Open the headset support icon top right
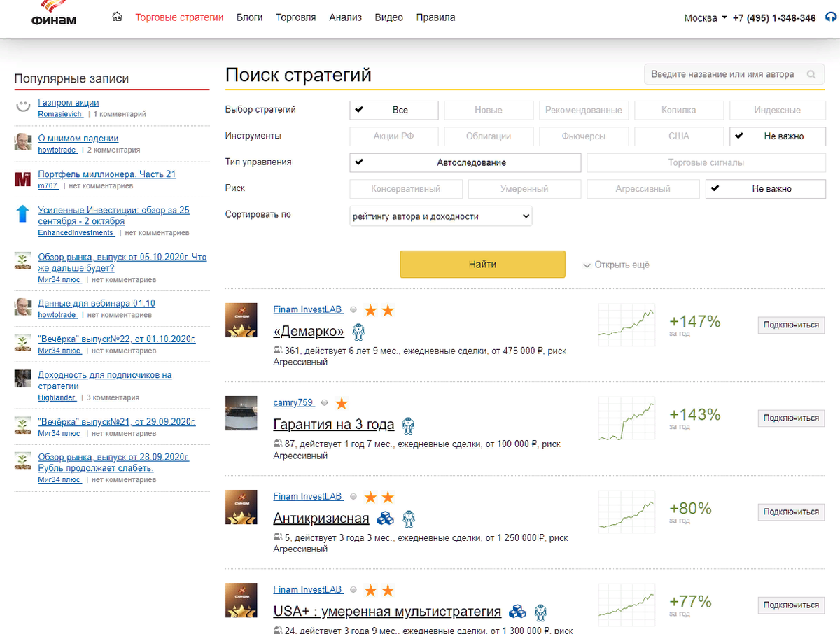The height and width of the screenshot is (634, 840). [x=830, y=19]
